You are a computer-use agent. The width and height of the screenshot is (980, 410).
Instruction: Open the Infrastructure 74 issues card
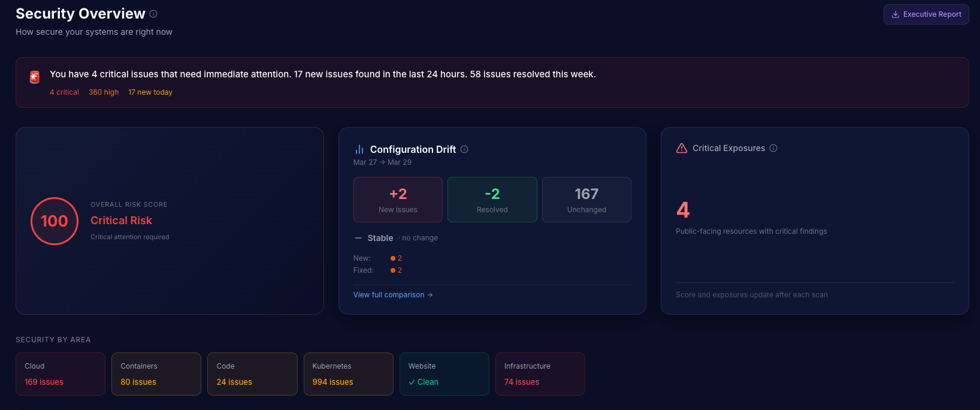point(540,374)
